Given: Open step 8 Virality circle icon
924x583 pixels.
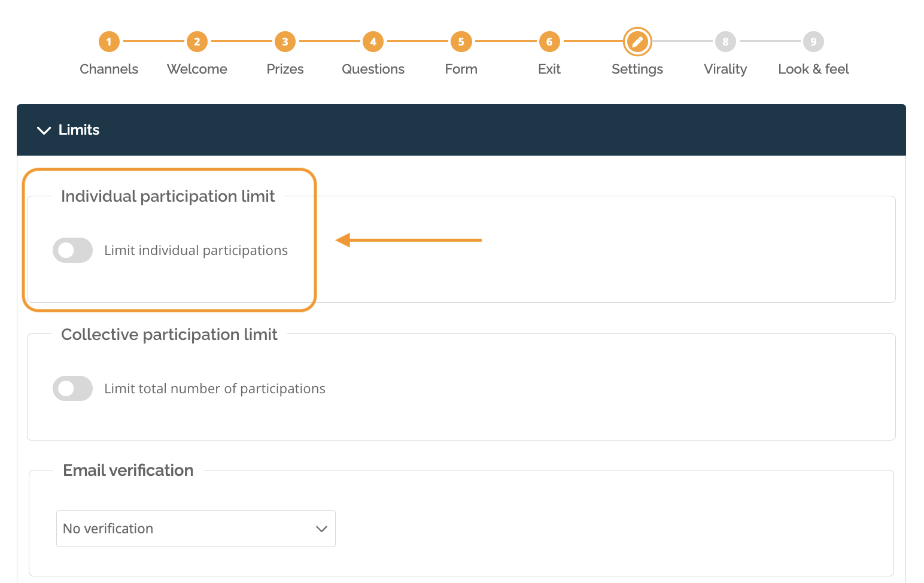Looking at the screenshot, I should [725, 42].
